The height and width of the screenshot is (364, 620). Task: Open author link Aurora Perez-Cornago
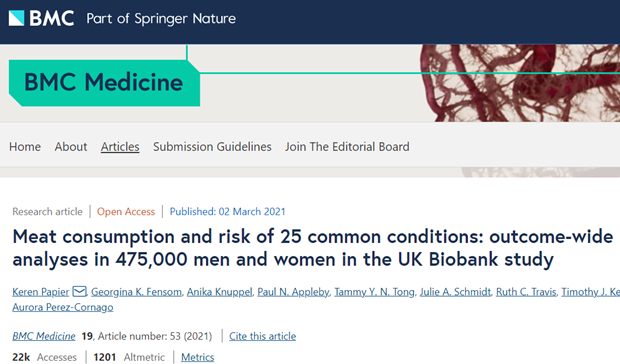pyautogui.click(x=62, y=307)
